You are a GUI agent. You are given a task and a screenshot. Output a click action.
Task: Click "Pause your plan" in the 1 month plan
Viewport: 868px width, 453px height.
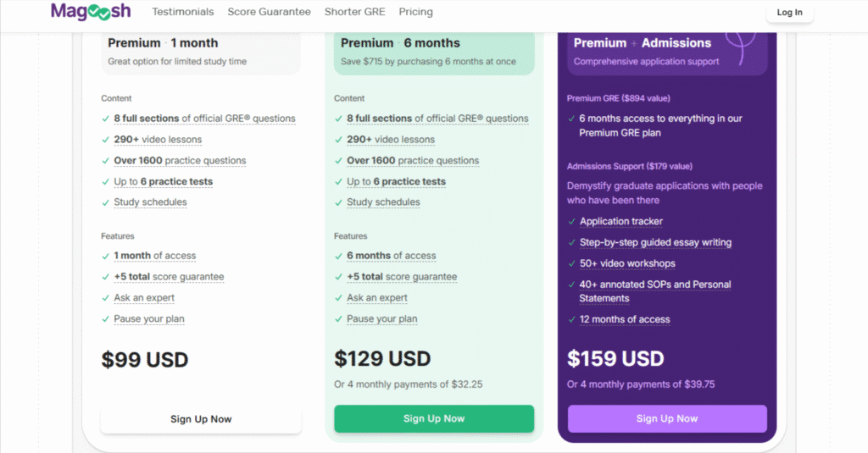coord(149,319)
